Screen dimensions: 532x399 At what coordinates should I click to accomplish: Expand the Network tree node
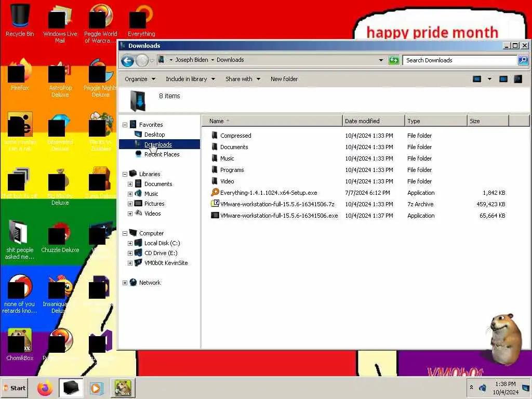pos(125,283)
